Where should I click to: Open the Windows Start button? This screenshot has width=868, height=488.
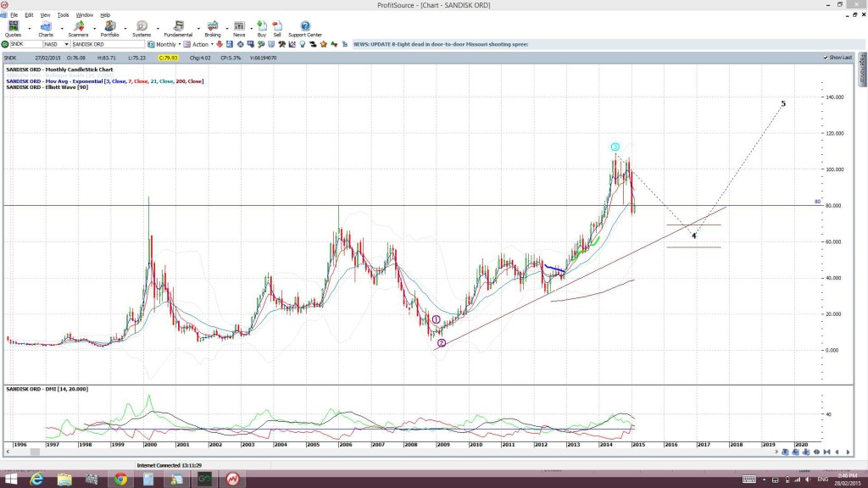[10, 480]
